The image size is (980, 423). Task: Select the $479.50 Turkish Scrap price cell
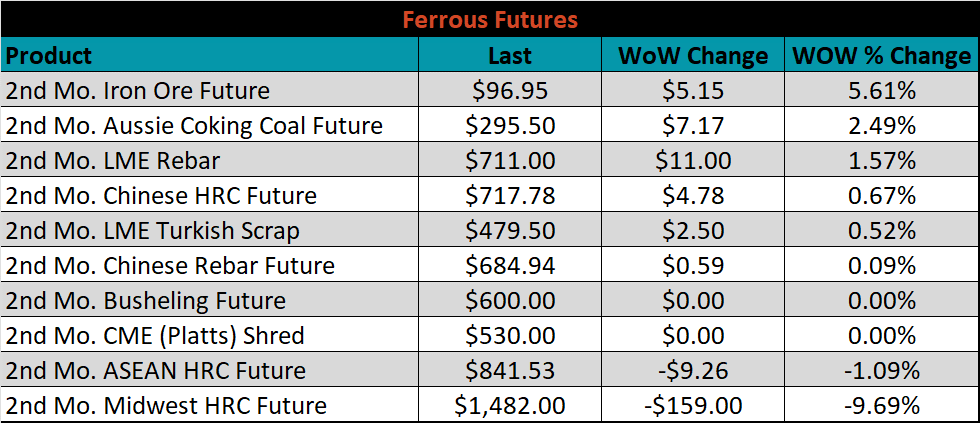point(510,230)
